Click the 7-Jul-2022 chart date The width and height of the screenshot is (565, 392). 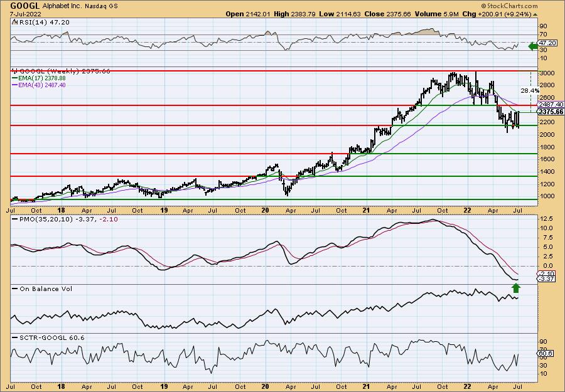pyautogui.click(x=26, y=14)
